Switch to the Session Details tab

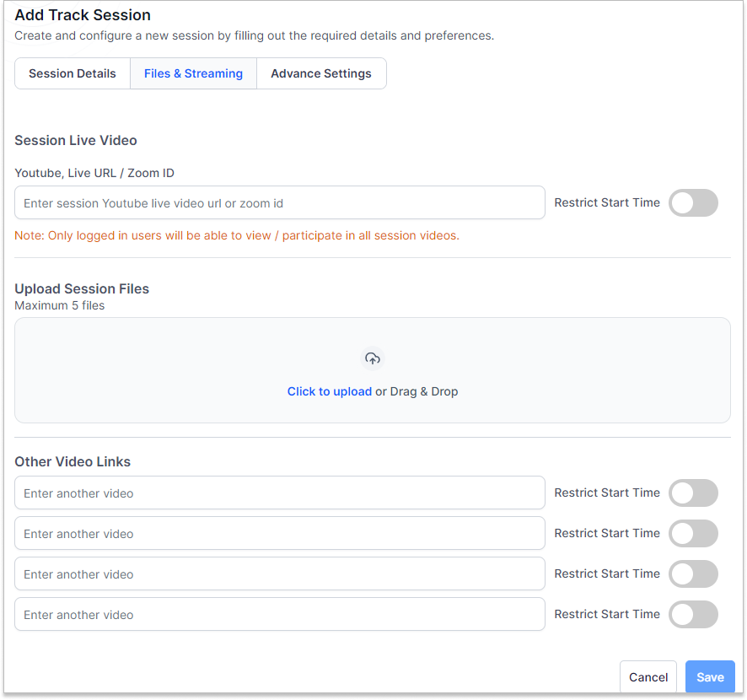click(x=73, y=73)
